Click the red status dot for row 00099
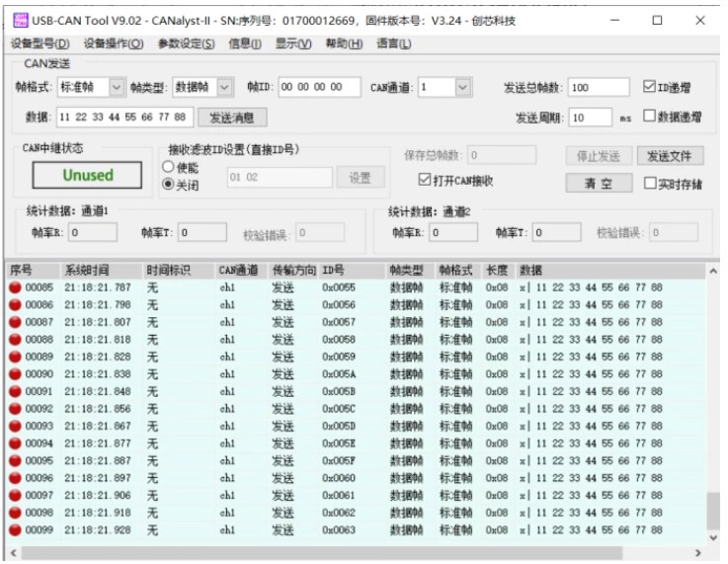This screenshot has width=728, height=564. pos(15,529)
